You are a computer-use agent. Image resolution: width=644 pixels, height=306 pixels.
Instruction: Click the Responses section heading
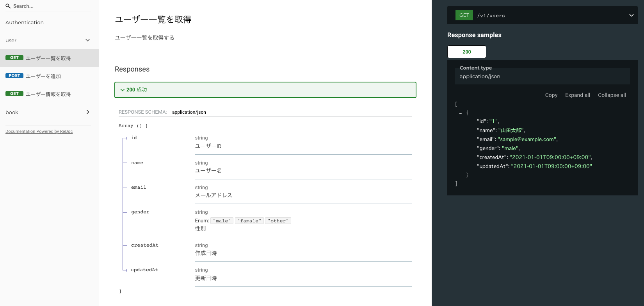click(132, 69)
